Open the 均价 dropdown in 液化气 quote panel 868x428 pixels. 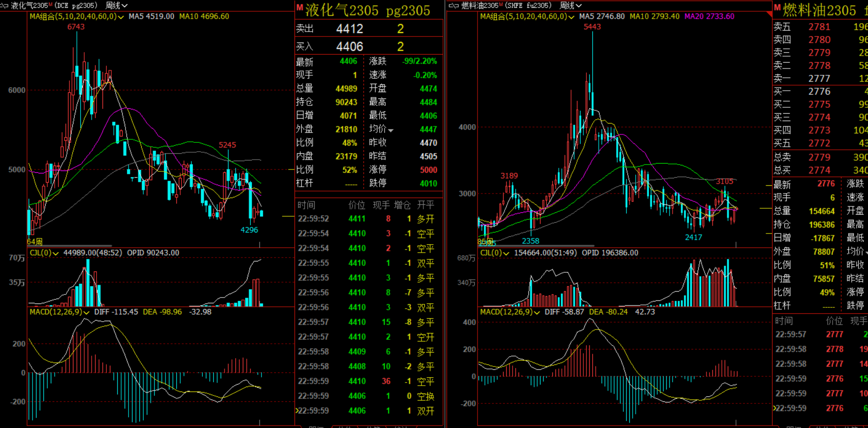390,131
